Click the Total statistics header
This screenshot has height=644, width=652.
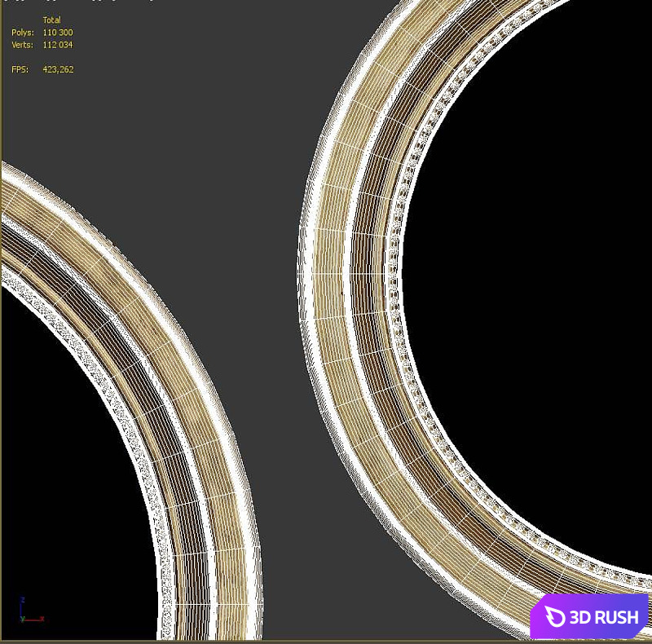click(52, 20)
